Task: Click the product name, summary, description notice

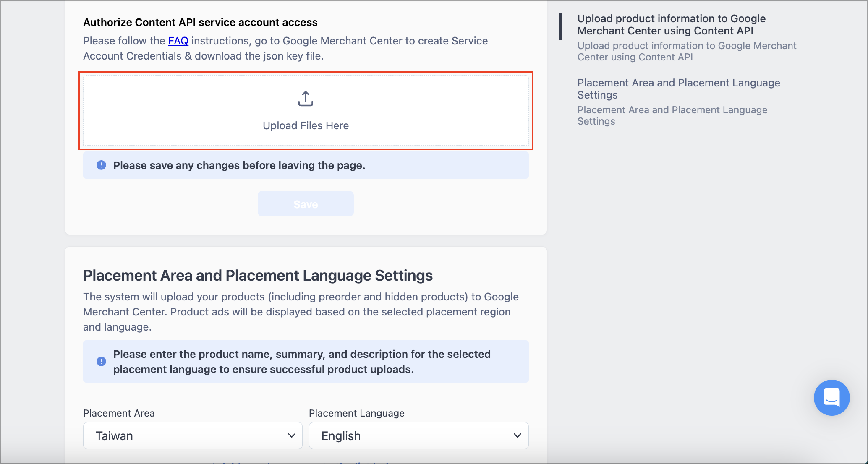Action: pyautogui.click(x=306, y=361)
